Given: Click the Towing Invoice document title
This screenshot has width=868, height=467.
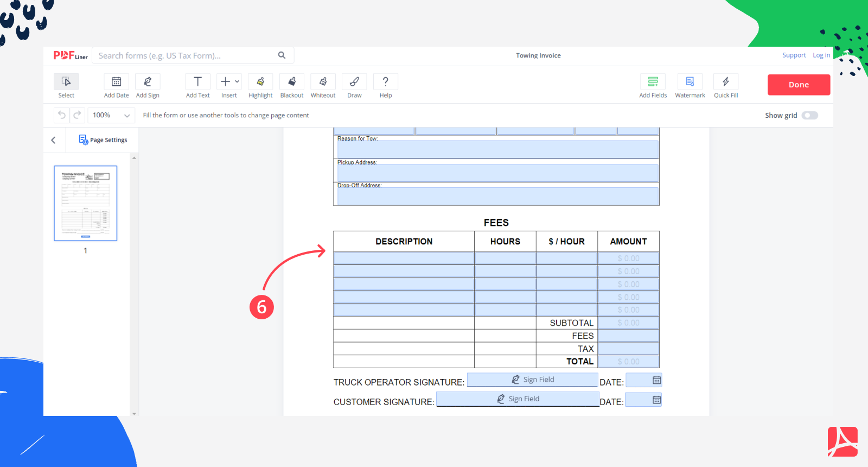Looking at the screenshot, I should pyautogui.click(x=538, y=55).
